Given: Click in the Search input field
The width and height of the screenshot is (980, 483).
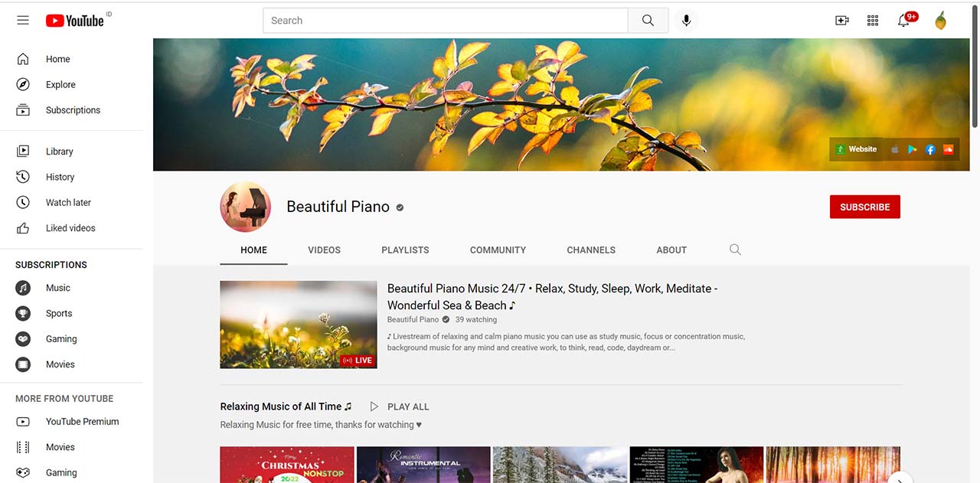Looking at the screenshot, I should pyautogui.click(x=446, y=21).
